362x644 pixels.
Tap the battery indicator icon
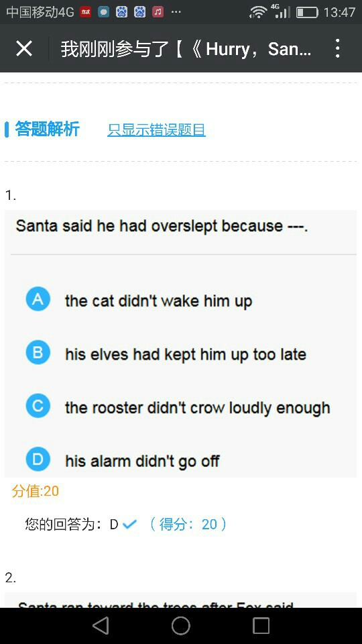(307, 12)
